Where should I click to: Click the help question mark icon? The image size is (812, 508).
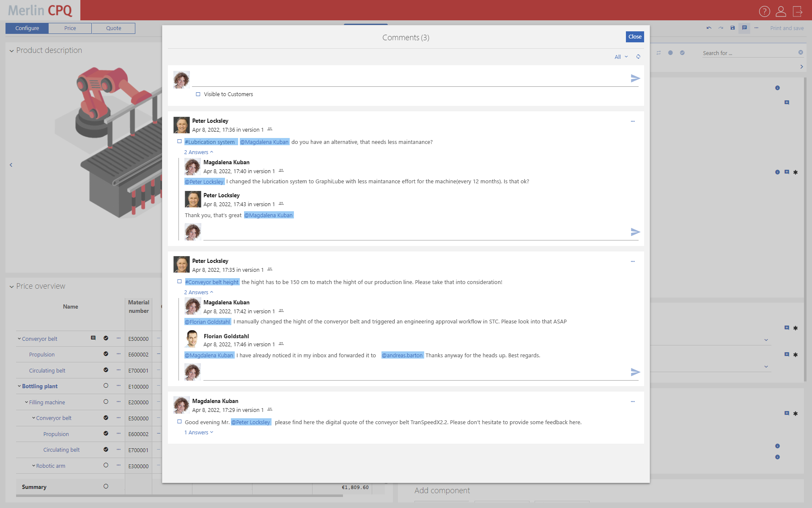coord(764,11)
